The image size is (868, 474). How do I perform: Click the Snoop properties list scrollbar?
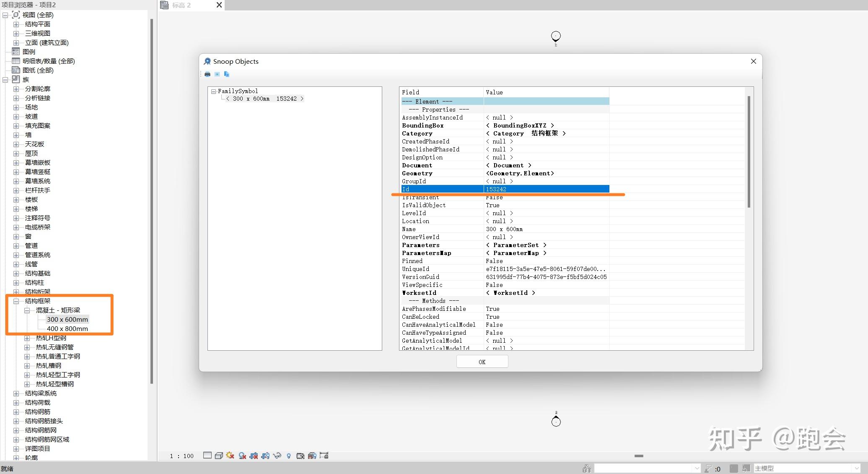tap(749, 152)
